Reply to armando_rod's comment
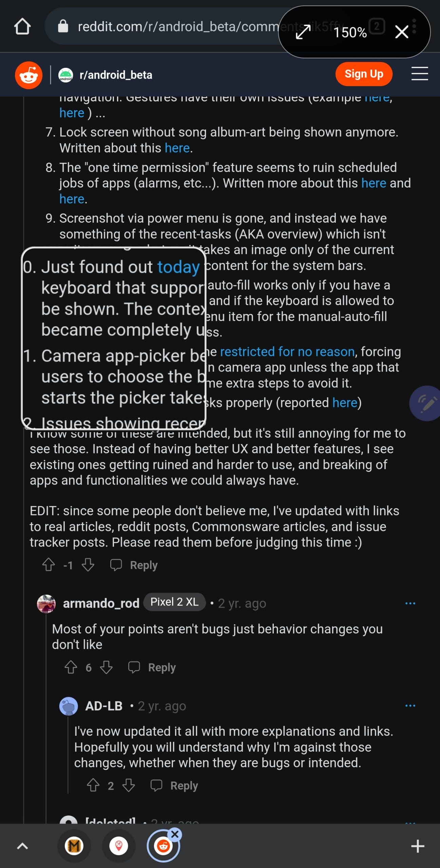The image size is (440, 868). click(x=152, y=667)
